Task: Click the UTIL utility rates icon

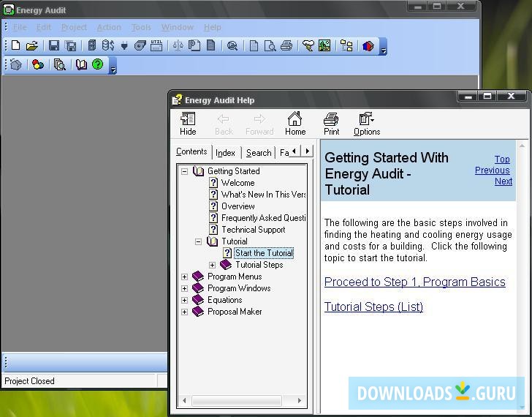Action: [156, 45]
